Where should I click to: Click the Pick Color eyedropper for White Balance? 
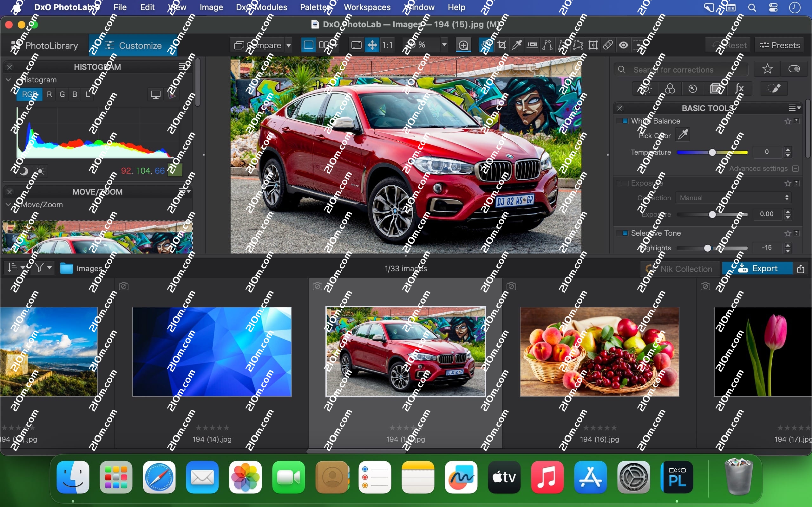point(683,135)
